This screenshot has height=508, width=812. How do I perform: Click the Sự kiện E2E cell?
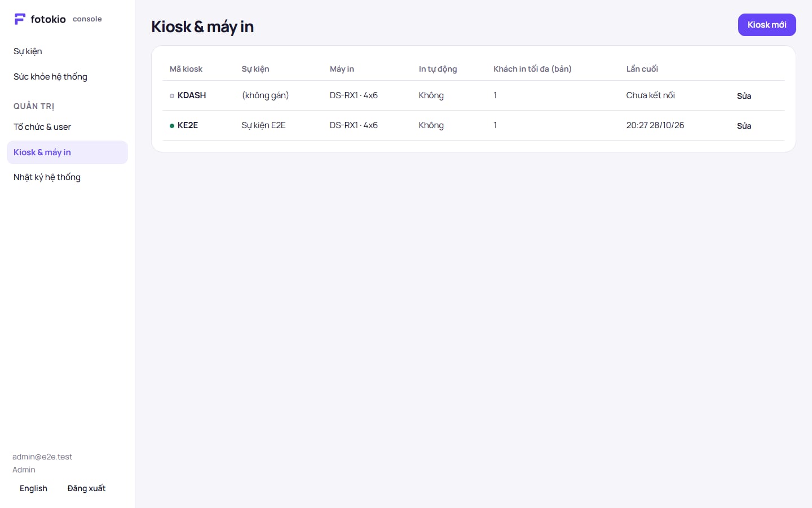pos(263,125)
